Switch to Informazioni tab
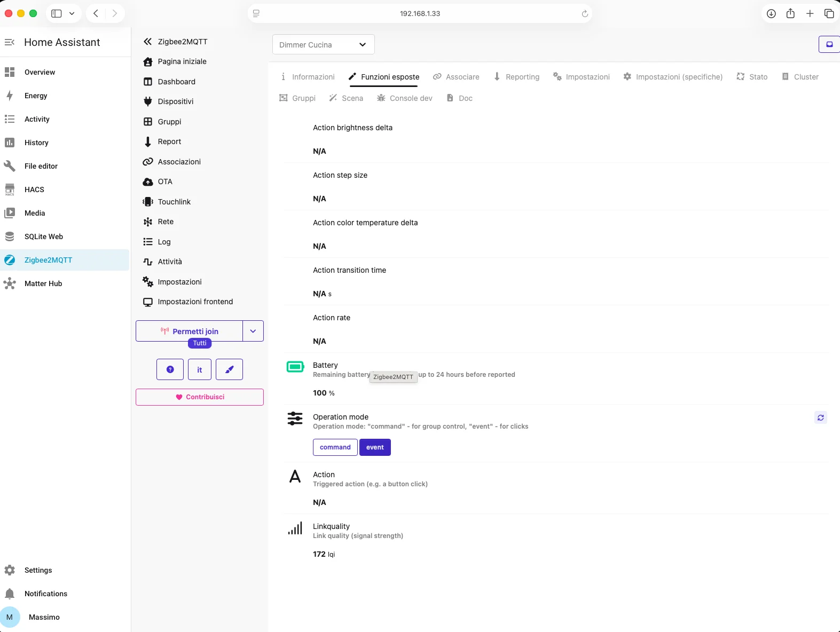This screenshot has width=840, height=632. [308, 77]
